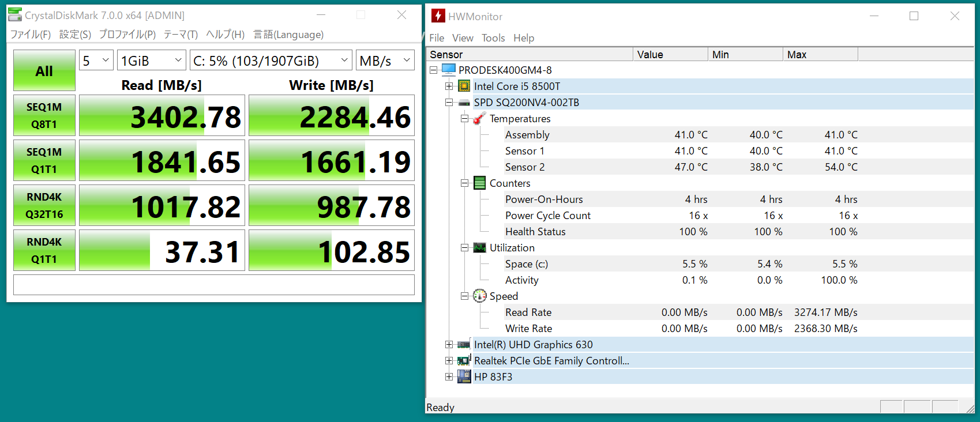Click the Value column header
Viewport: 980px width, 422px height.
[x=670, y=54]
